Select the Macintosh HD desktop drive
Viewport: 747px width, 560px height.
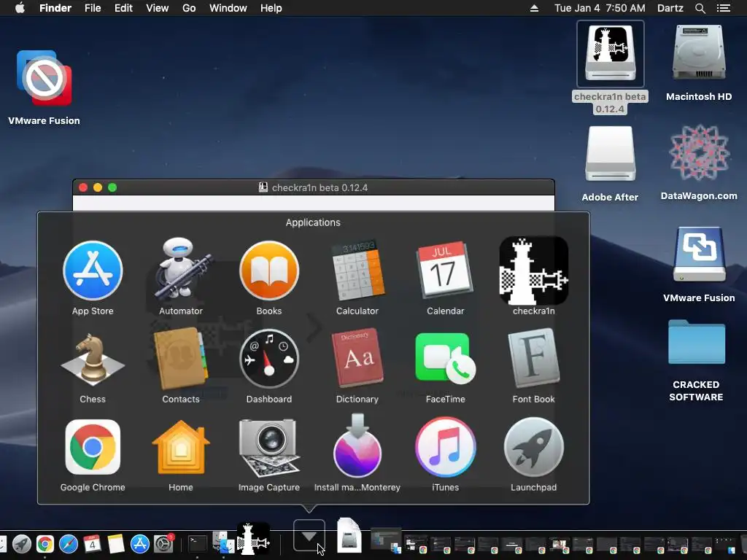click(x=699, y=53)
